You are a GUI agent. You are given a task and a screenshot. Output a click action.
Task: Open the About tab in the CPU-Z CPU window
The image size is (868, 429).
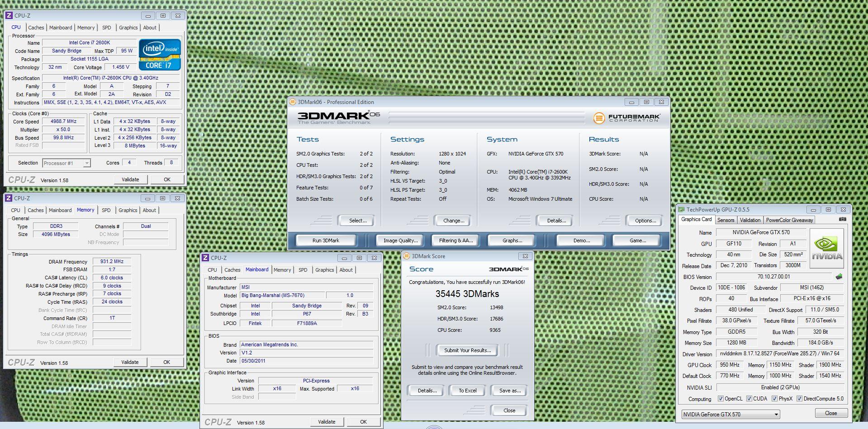point(150,28)
